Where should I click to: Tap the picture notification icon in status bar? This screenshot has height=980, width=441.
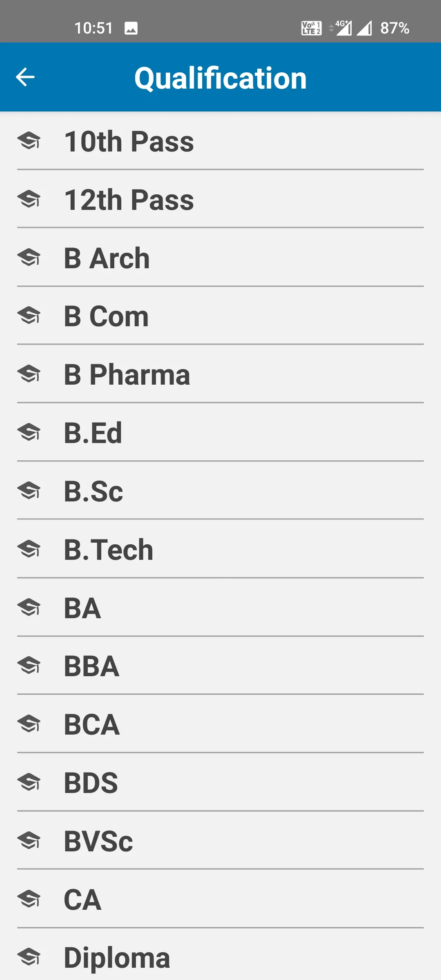point(131,29)
